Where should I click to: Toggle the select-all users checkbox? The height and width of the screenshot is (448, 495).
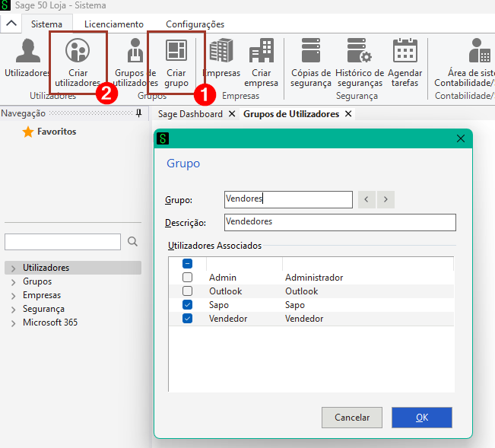(x=187, y=263)
